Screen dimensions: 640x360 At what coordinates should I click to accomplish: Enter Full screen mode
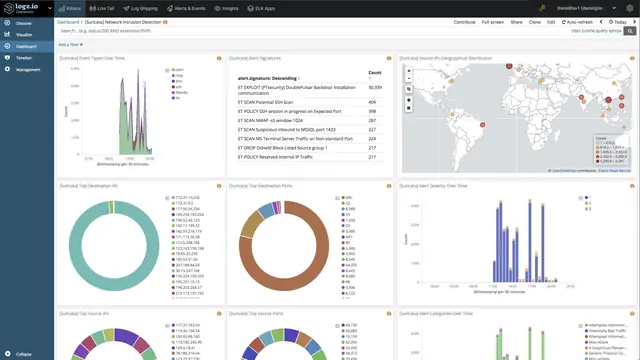click(493, 22)
